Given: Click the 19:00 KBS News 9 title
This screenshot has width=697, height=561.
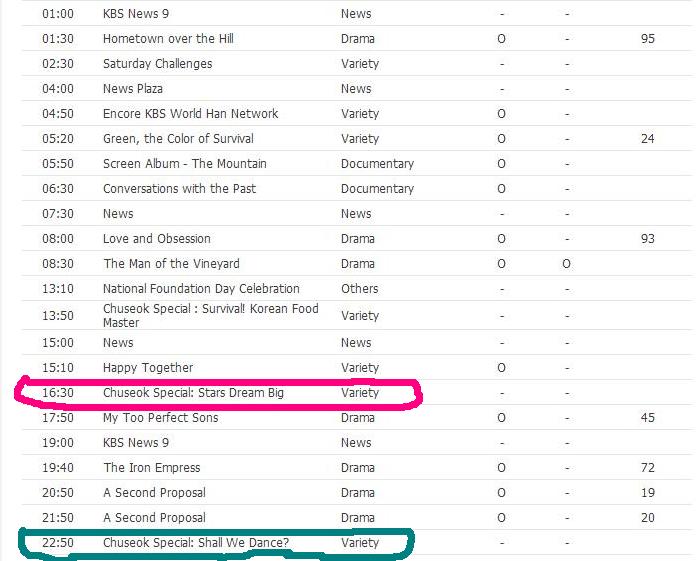Looking at the screenshot, I should pos(136,443).
